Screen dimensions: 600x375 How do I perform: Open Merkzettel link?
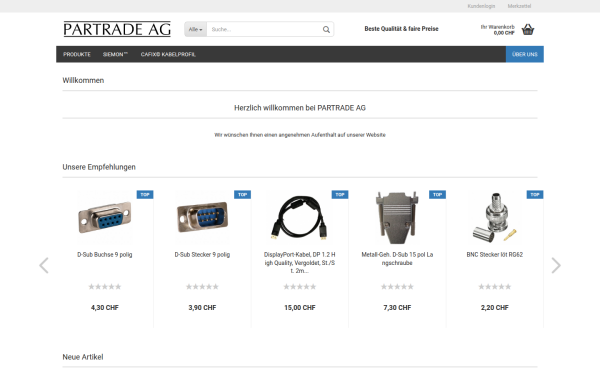pos(519,6)
